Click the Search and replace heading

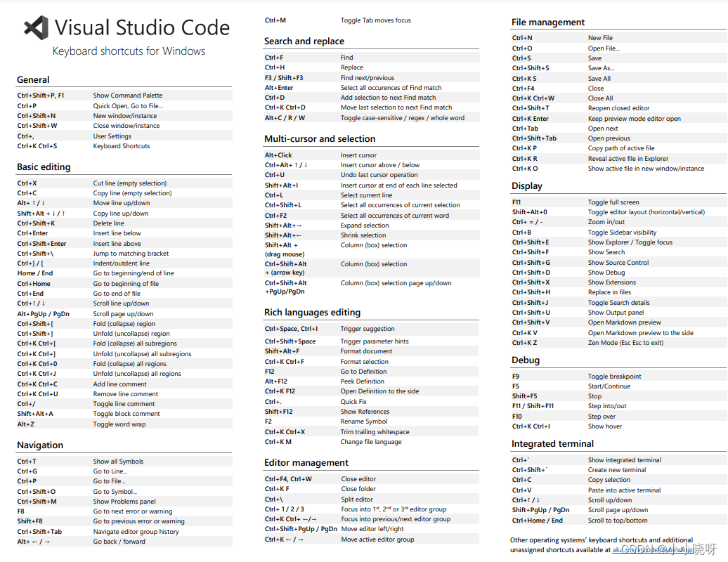304,41
